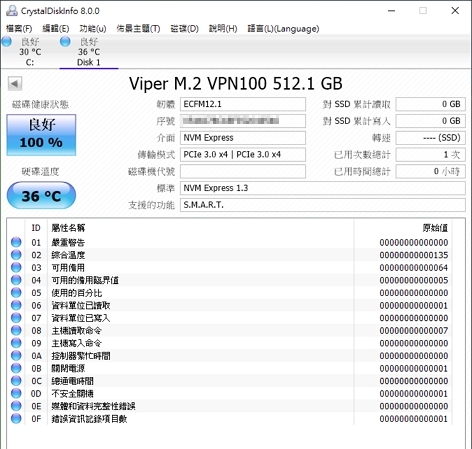Click the status orb for attribute 0B 關閉電源
The height and width of the screenshot is (449, 472).
point(16,368)
